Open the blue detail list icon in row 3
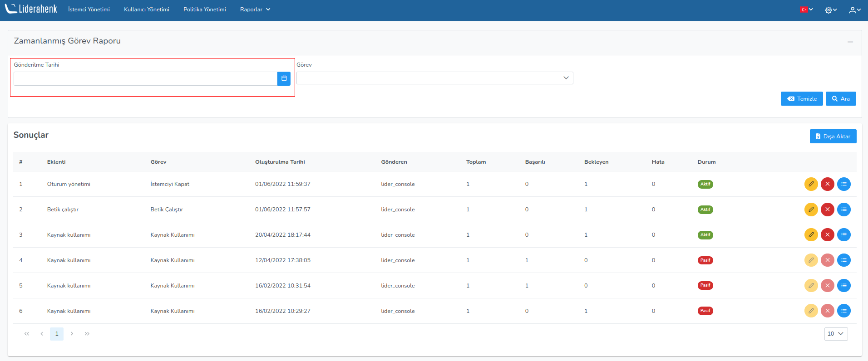868x361 pixels. coord(843,235)
